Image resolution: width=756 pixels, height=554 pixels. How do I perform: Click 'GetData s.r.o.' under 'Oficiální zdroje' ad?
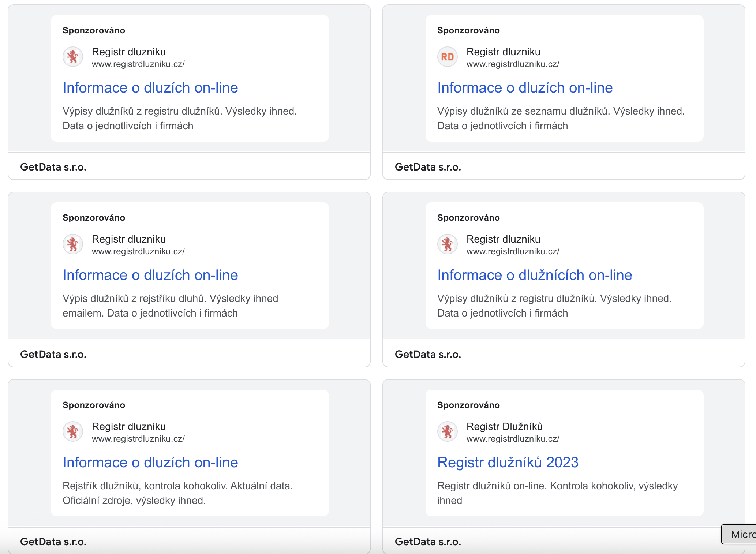coord(53,542)
